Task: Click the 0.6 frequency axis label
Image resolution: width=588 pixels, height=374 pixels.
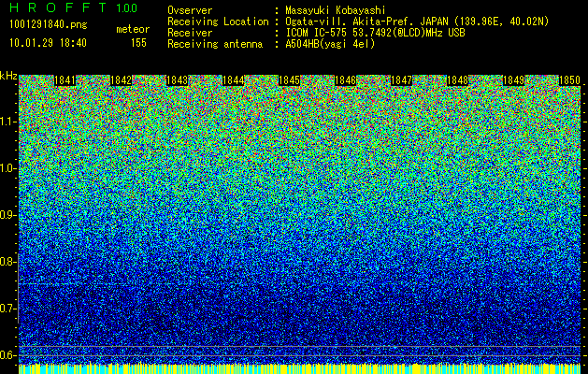Action: [x=7, y=355]
